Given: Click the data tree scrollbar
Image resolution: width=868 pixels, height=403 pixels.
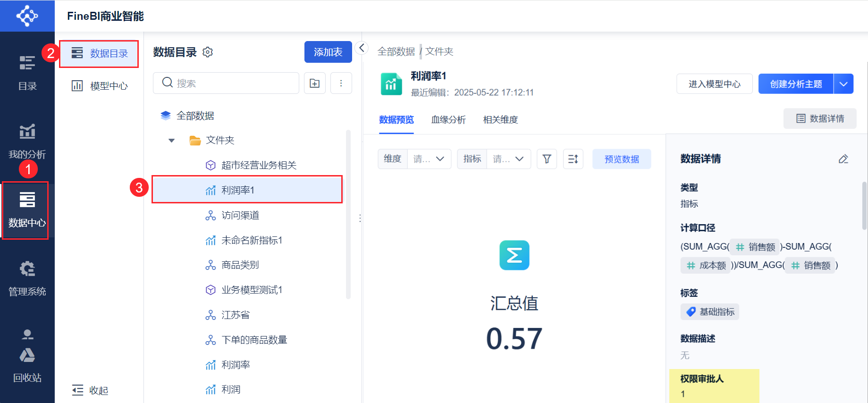Looking at the screenshot, I should [348, 215].
